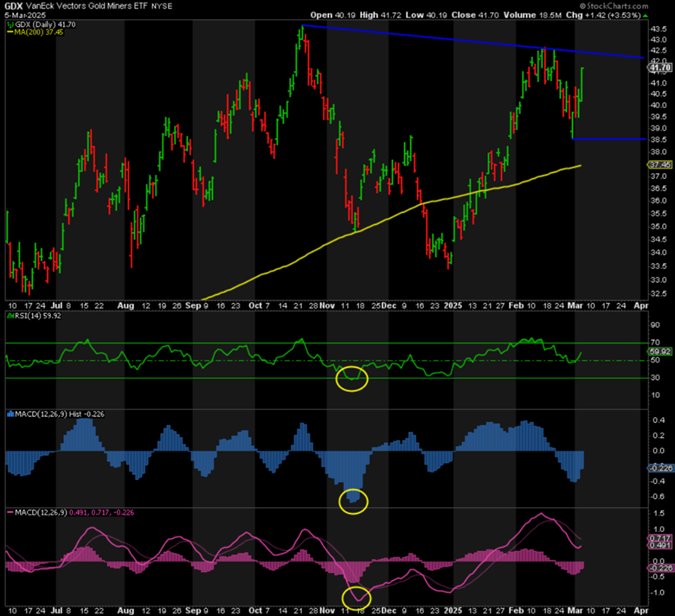The width and height of the screenshot is (675, 616).
Task: Click the 90 label on RSI axis
Action: 655,325
